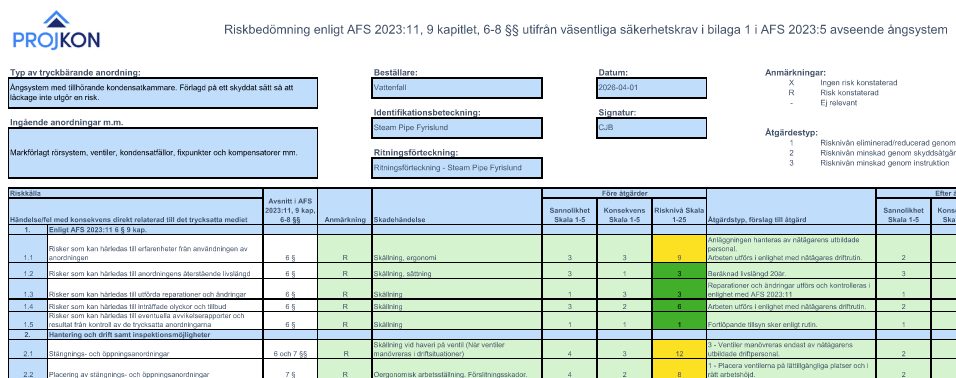Select Reparationer och ändringar utförs och kontrolleras cell
Image resolution: width=956 pixels, height=378 pixels.
pos(791,290)
